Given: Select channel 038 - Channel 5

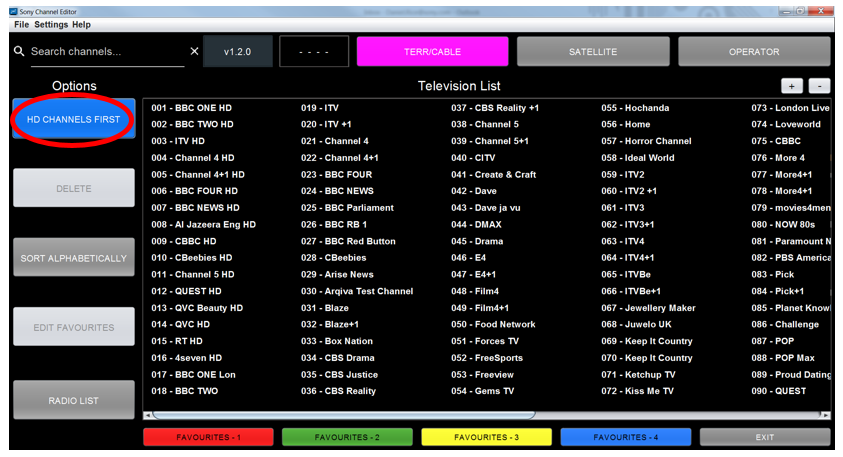Looking at the screenshot, I should point(485,124).
